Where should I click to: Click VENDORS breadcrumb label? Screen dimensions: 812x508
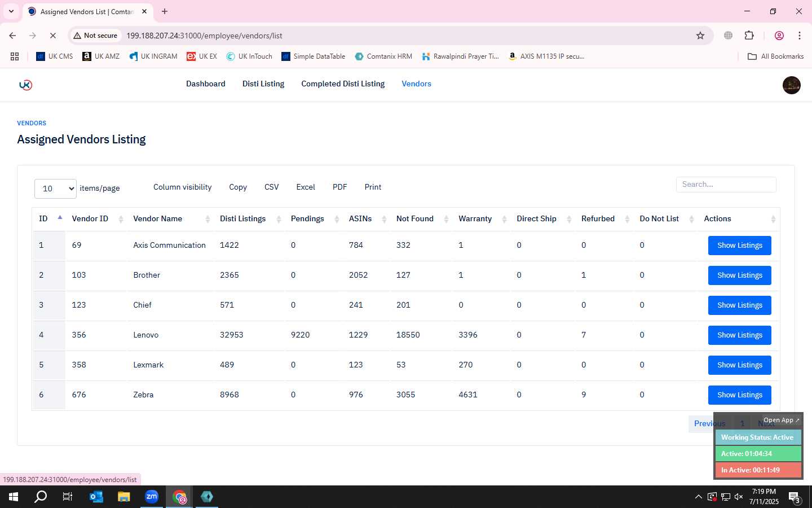32,123
